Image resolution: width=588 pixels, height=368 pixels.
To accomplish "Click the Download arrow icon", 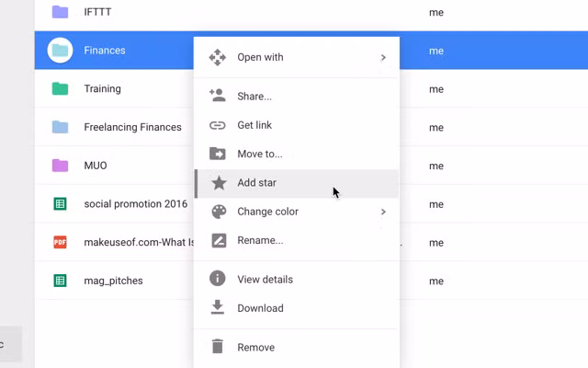I will (218, 308).
